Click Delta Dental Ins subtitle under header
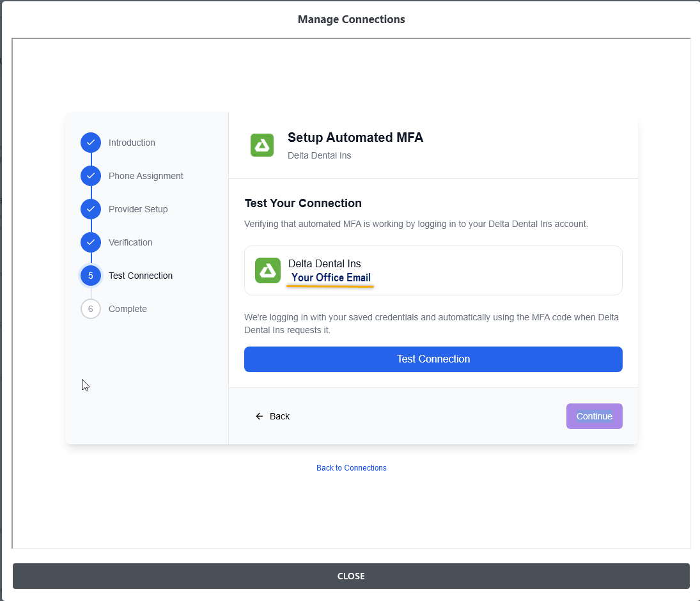This screenshot has width=700, height=601. coord(319,155)
